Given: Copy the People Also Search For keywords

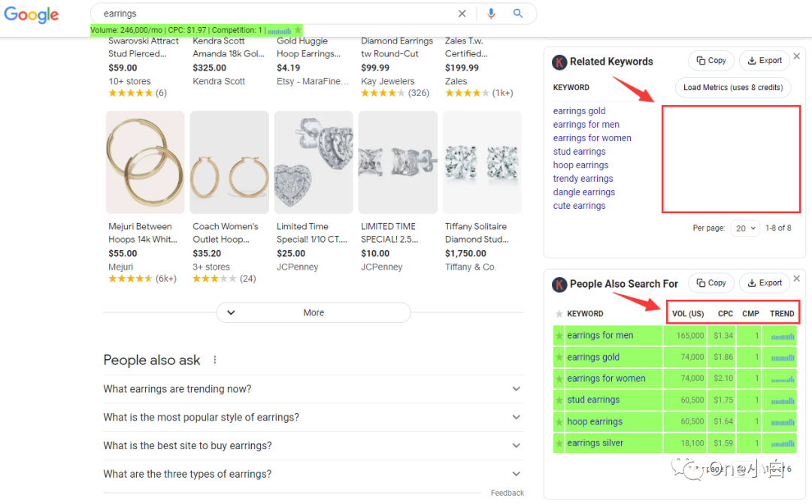Looking at the screenshot, I should [x=711, y=282].
